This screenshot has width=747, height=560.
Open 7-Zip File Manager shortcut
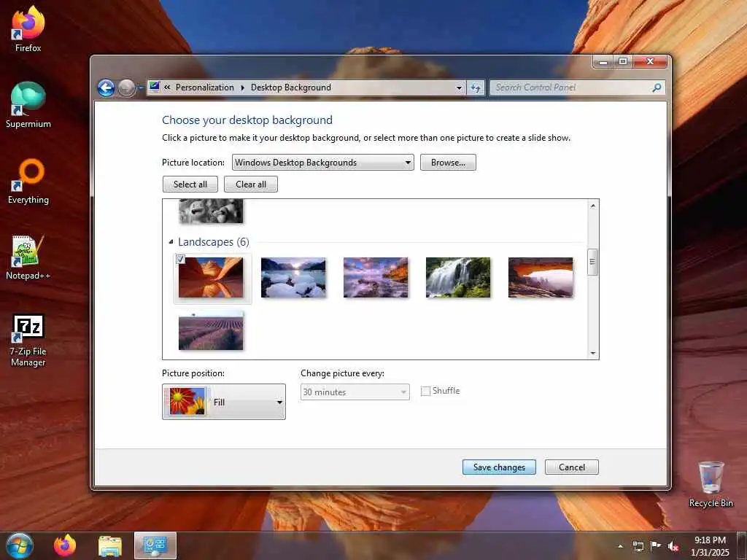click(x=28, y=340)
